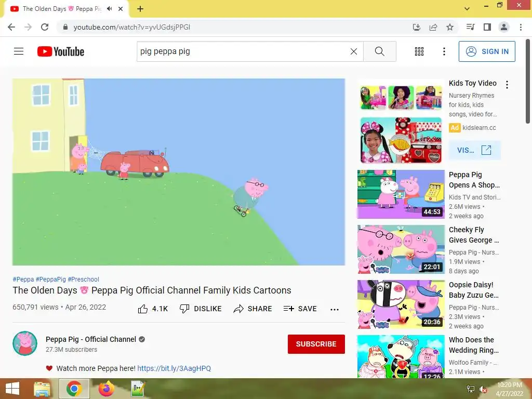532x399 pixels.
Task: Share this page from the address bar
Action: pyautogui.click(x=433, y=27)
